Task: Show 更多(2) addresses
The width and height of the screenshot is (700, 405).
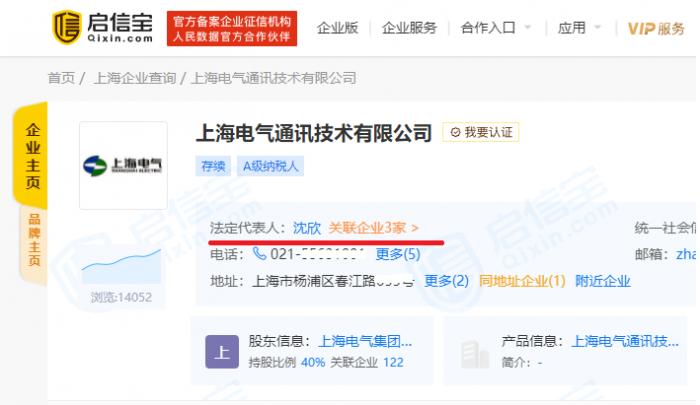Action: 446,281
